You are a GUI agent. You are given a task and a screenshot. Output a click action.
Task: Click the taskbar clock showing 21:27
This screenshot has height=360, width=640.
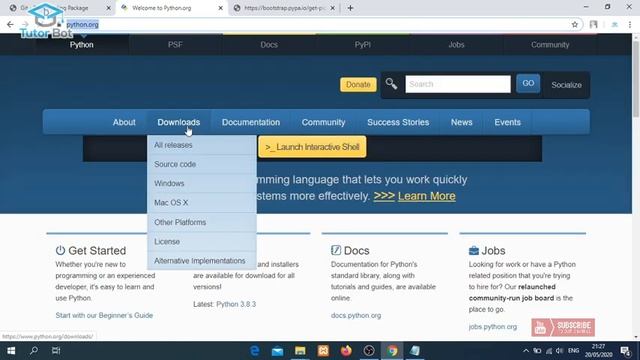598,351
